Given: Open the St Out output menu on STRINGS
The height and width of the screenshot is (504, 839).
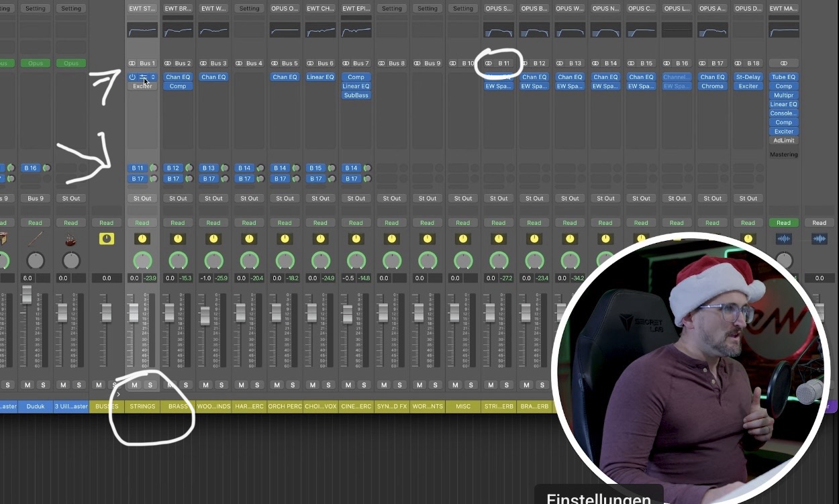Looking at the screenshot, I should click(x=142, y=198).
